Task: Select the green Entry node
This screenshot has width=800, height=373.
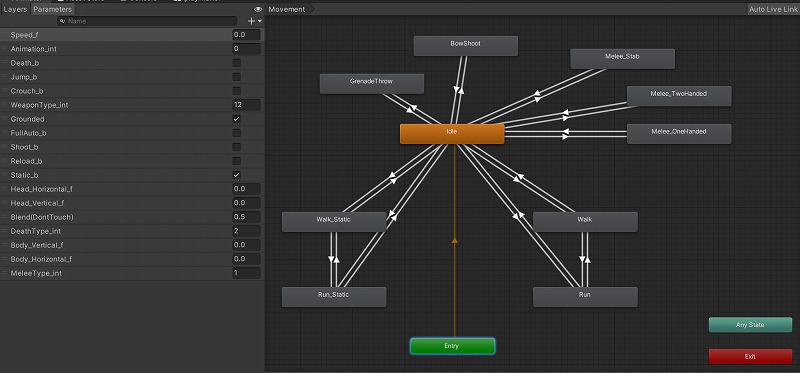Action: tap(452, 346)
